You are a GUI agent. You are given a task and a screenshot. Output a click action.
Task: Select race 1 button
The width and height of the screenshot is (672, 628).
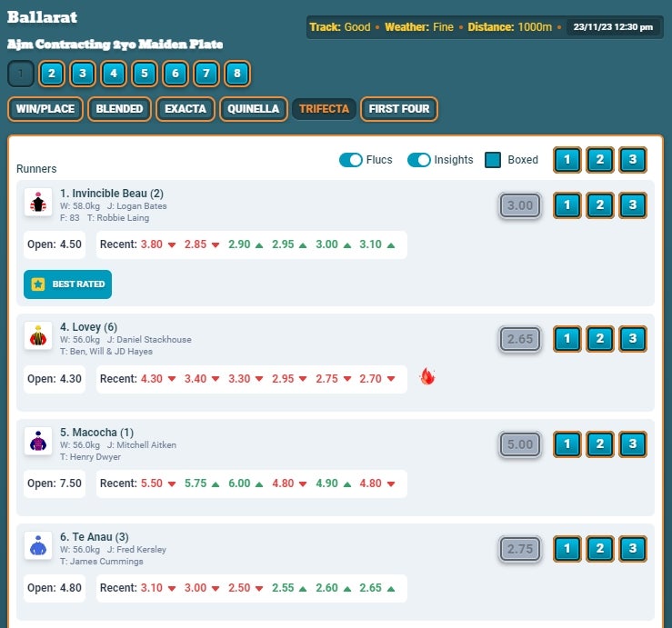pos(21,74)
